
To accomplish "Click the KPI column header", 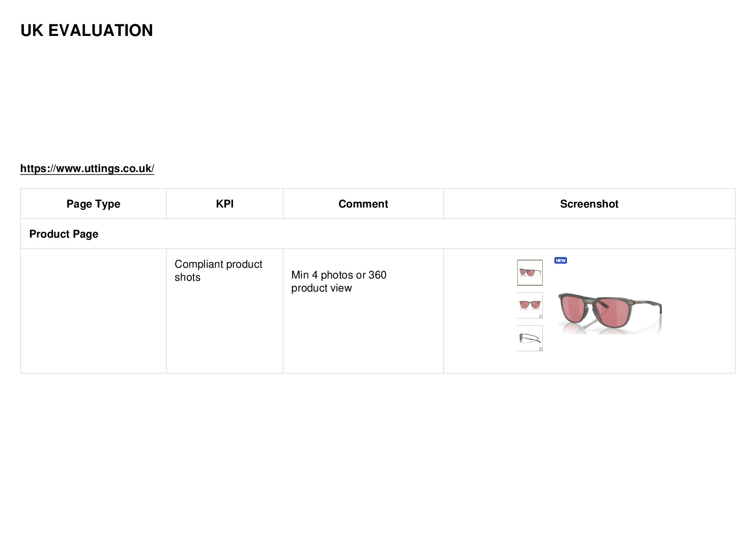I will 224,204.
